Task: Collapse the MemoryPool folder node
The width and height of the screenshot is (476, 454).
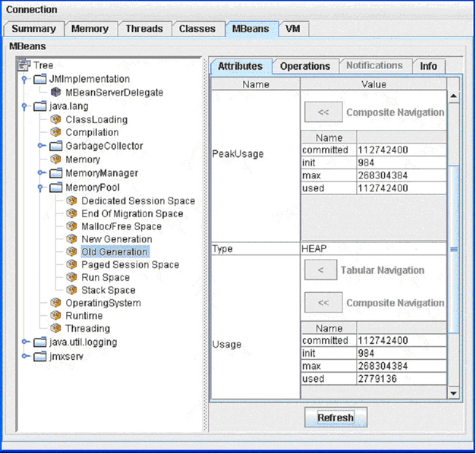Action: (41, 187)
